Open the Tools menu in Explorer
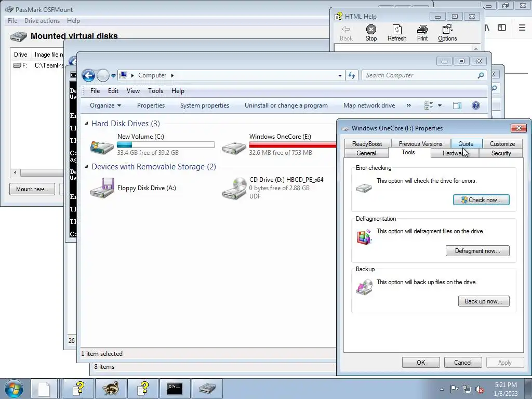 (155, 91)
